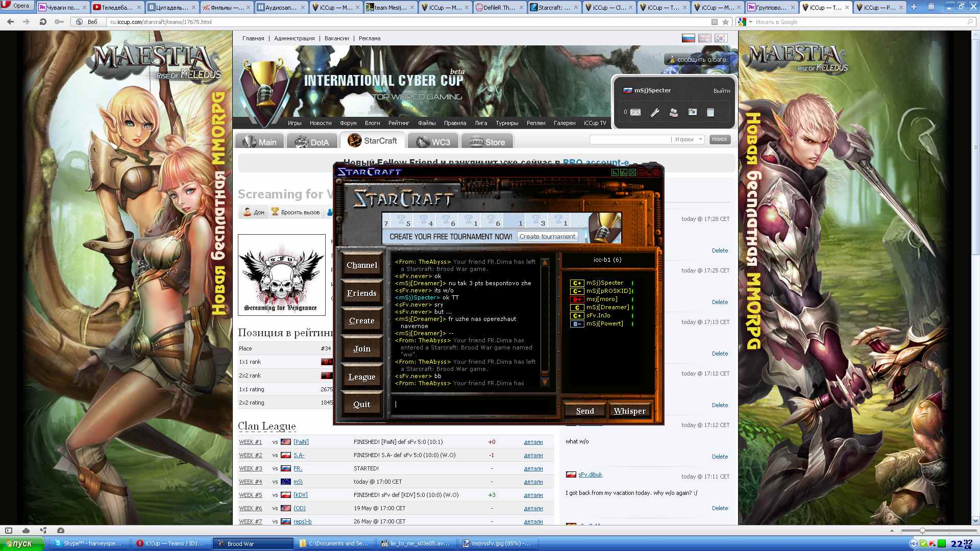Click the chat message input field
980x551 pixels.
[473, 404]
